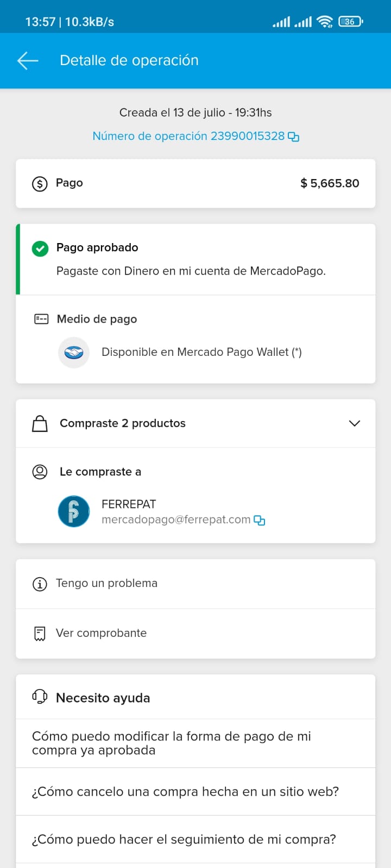Screen dimensions: 391x868
Task: Tap the dollar coin icon beside Pago
Action: point(40,183)
